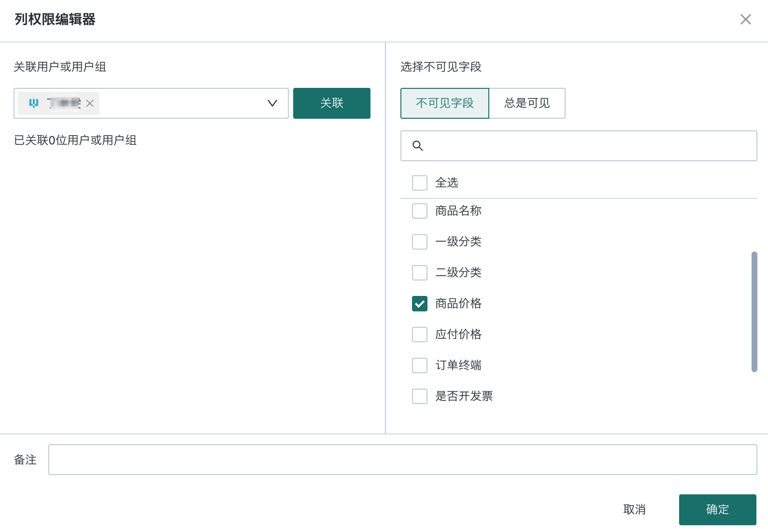This screenshot has height=532, width=768.
Task: Switch to the 总是可见 tab
Action: click(x=527, y=103)
